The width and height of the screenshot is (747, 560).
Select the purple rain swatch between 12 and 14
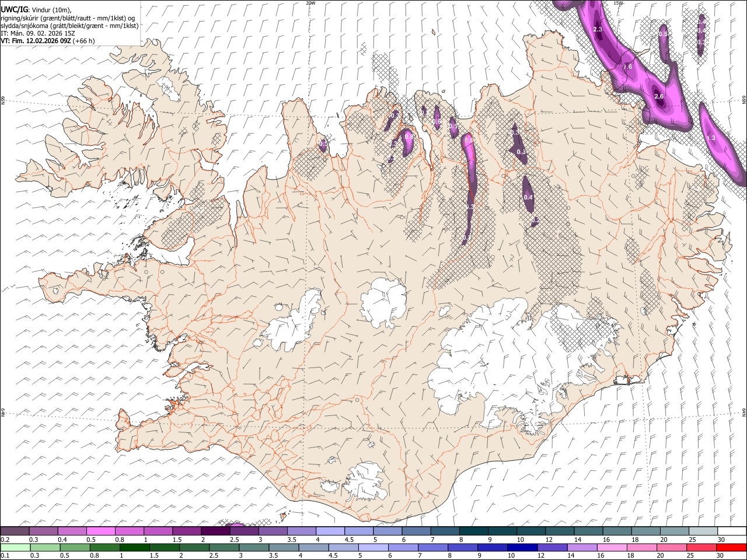551,547
